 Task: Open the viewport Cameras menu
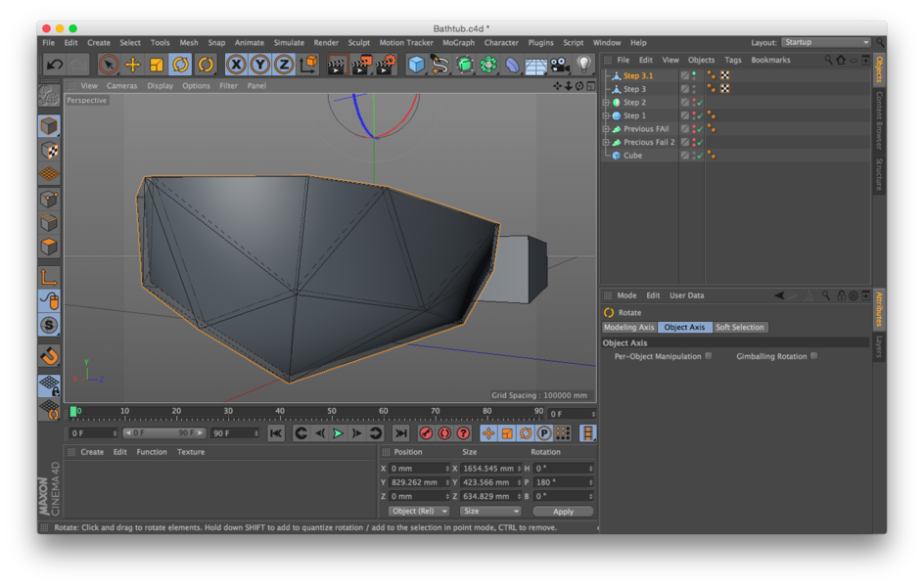point(122,86)
